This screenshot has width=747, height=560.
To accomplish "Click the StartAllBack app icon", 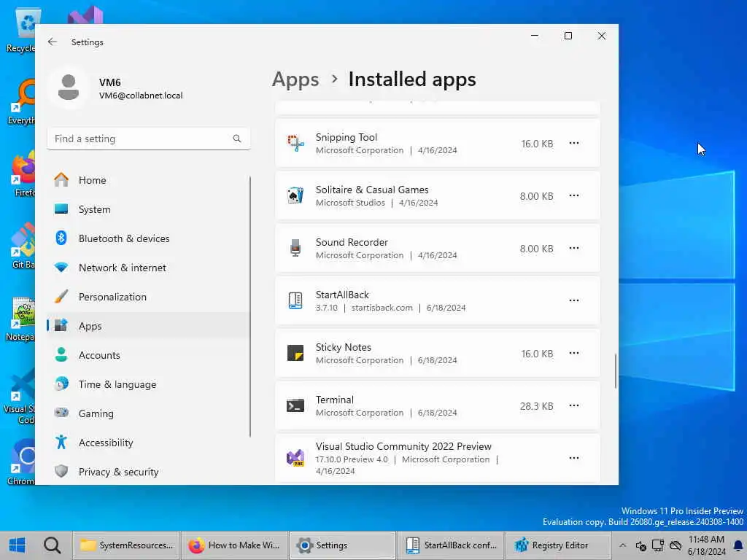I will point(295,300).
